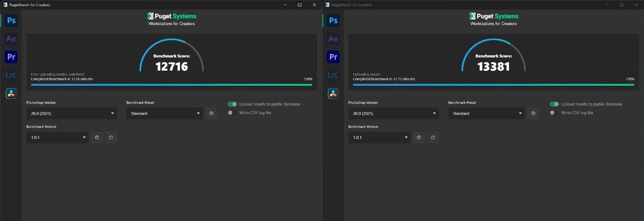Select Lightroom Classic icon in right window sidebar
644x221 pixels.
click(333, 75)
